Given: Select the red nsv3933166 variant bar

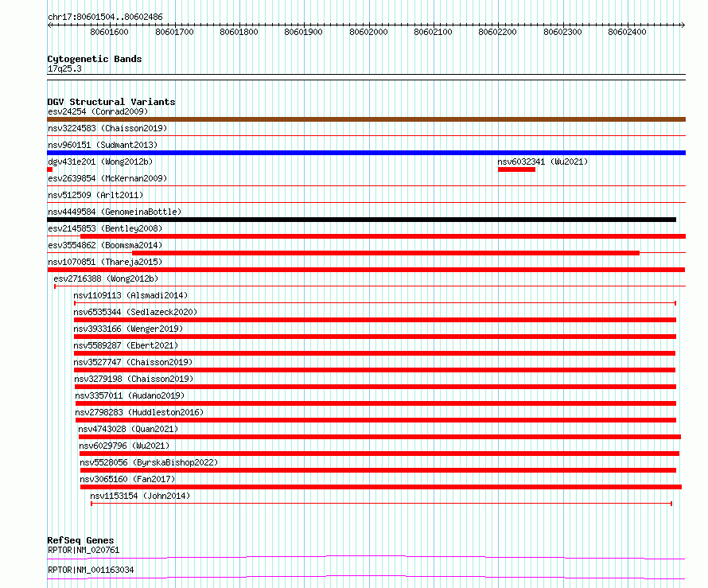Looking at the screenshot, I should 375,337.
